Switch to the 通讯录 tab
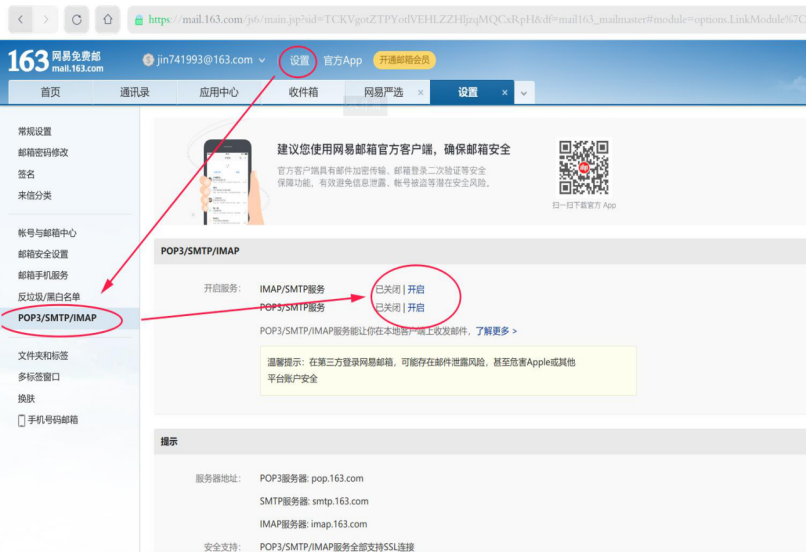Image resolution: width=806 pixels, height=552 pixels. 135,92
